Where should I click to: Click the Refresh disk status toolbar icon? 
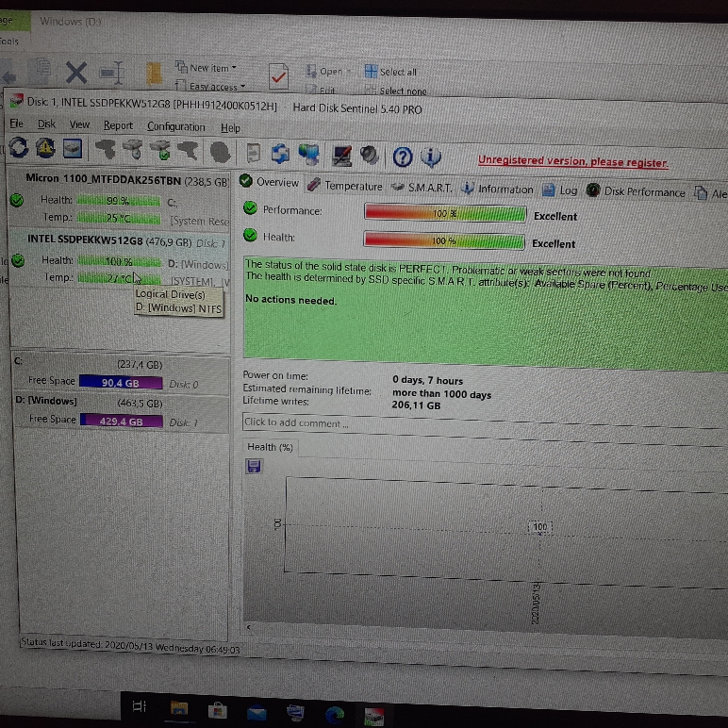[x=19, y=148]
